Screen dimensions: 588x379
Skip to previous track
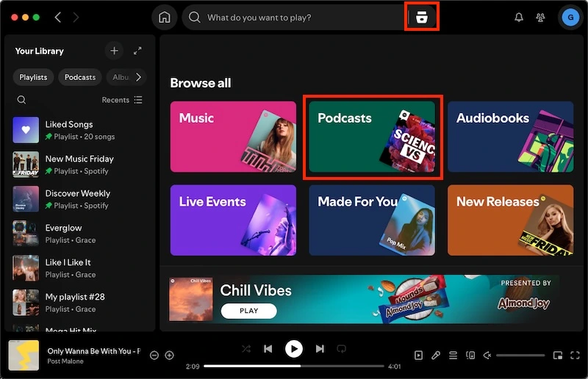pos(268,349)
